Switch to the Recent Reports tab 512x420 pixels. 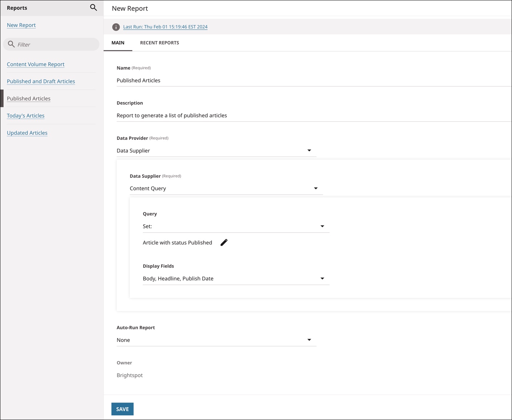[160, 43]
